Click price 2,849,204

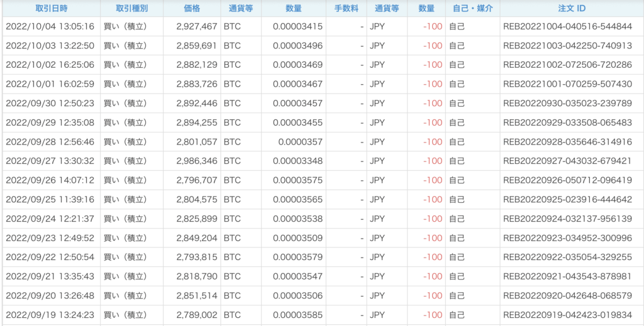[197, 238]
